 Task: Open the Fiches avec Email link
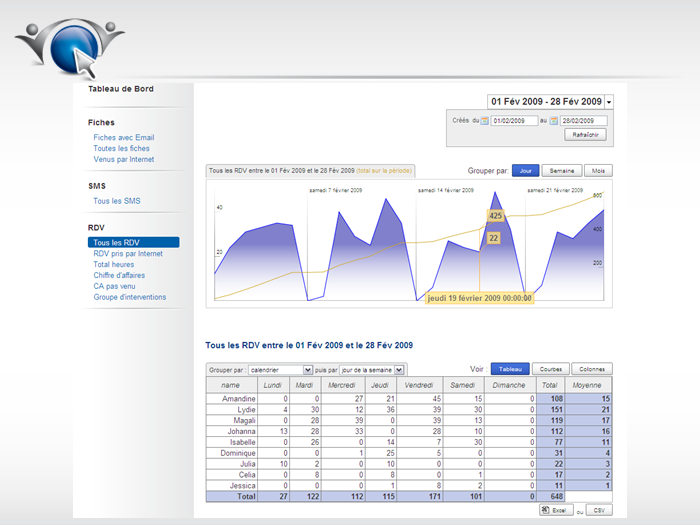(124, 138)
